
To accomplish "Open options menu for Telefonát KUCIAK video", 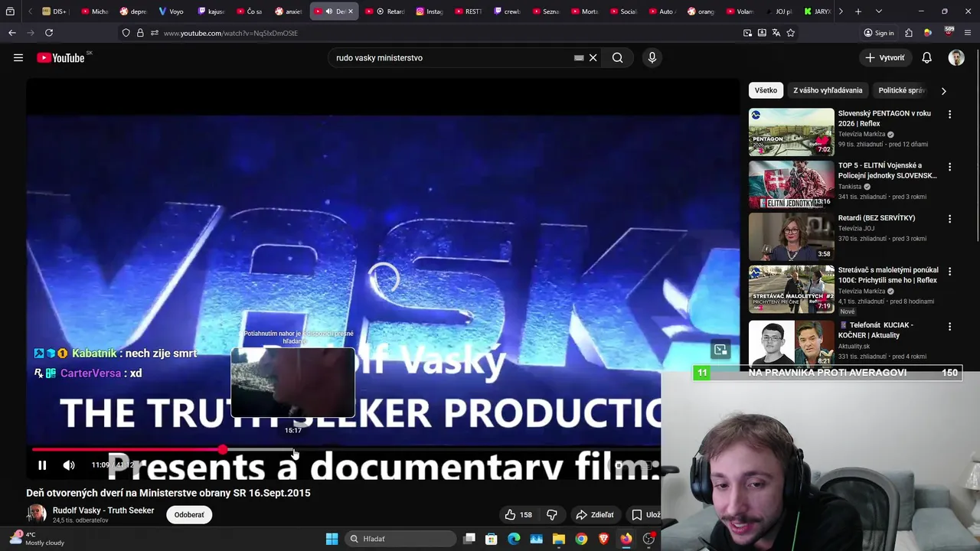I will tap(949, 327).
